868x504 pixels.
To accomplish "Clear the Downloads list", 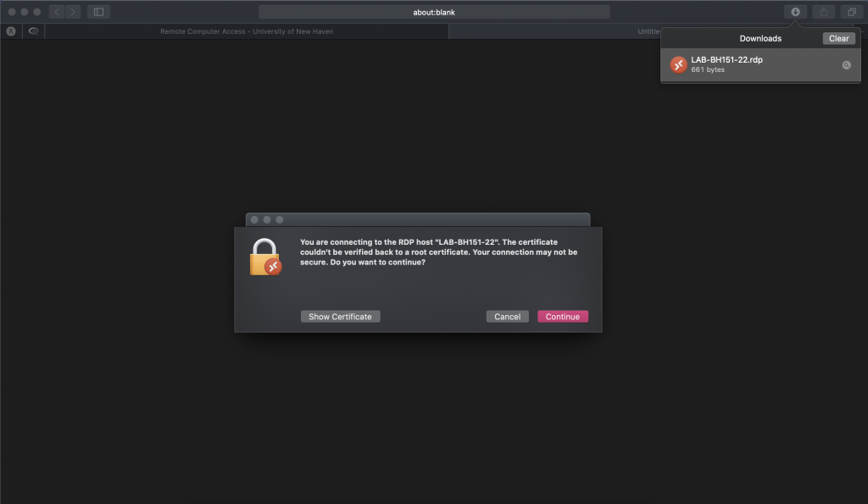I will point(838,38).
